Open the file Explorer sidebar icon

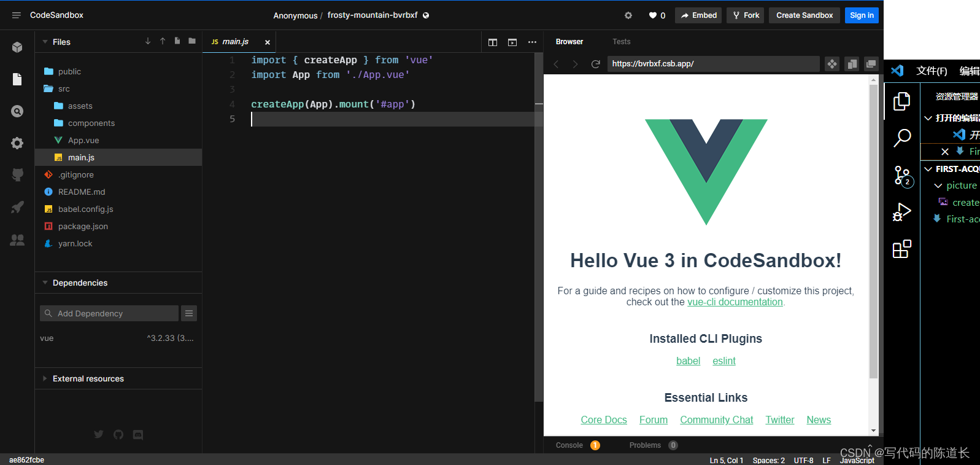coord(17,79)
